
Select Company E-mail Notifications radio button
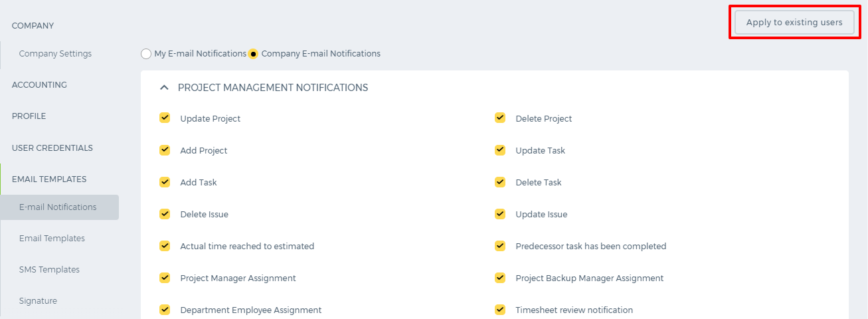(x=253, y=54)
